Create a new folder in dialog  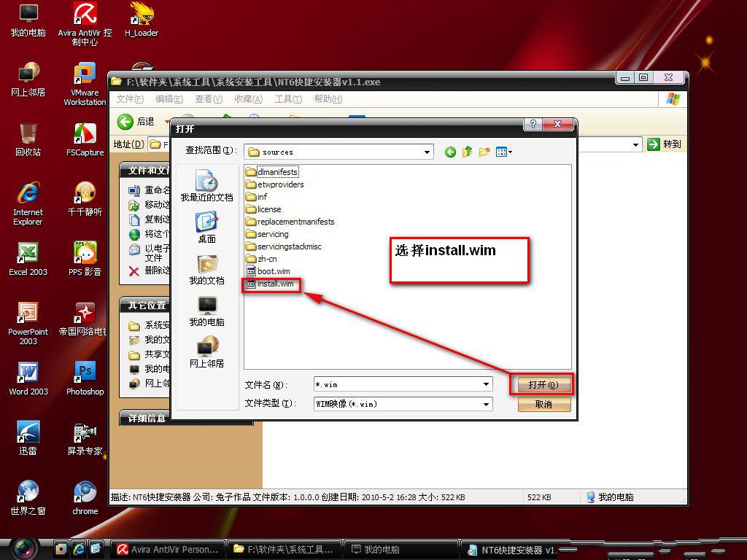483,152
